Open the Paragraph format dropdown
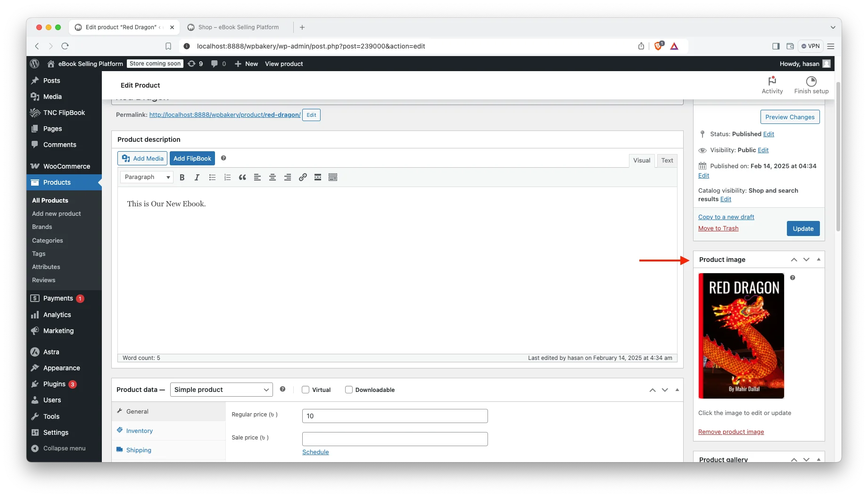 coord(147,177)
